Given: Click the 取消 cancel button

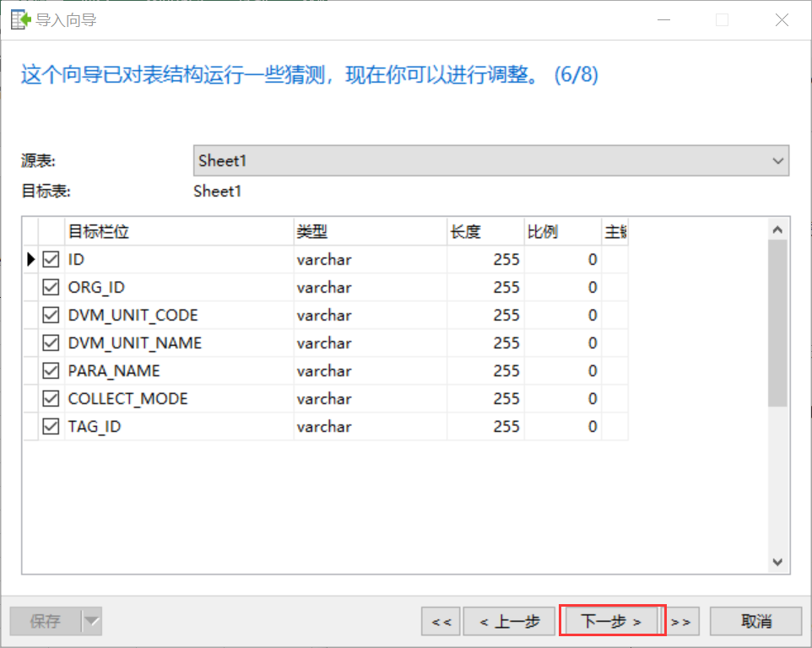Looking at the screenshot, I should (756, 620).
